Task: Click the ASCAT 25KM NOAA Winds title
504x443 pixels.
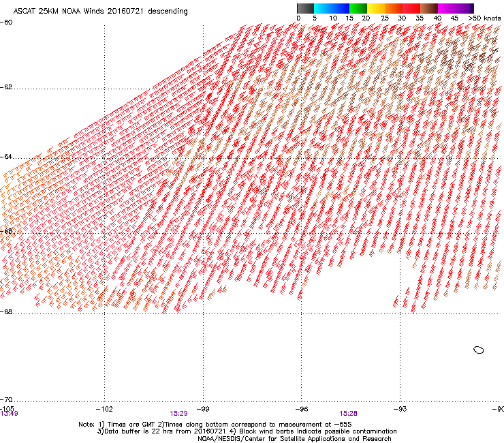Action: pos(100,12)
